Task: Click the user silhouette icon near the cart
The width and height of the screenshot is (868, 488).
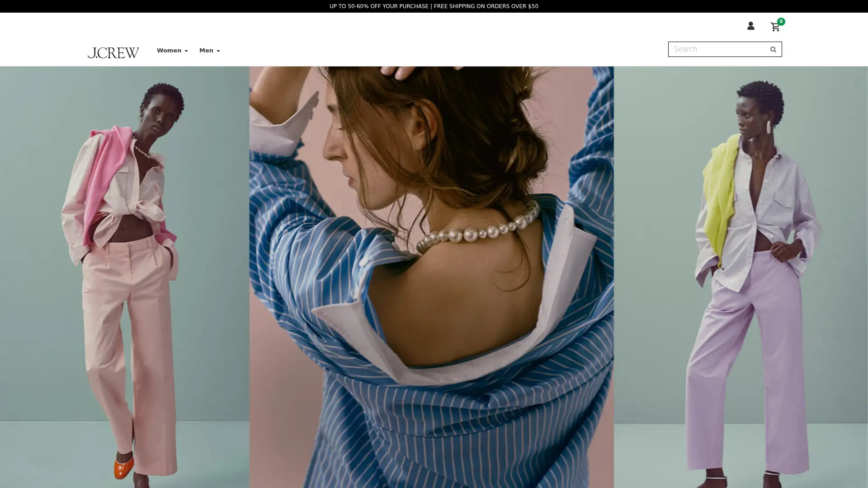Action: 751,26
